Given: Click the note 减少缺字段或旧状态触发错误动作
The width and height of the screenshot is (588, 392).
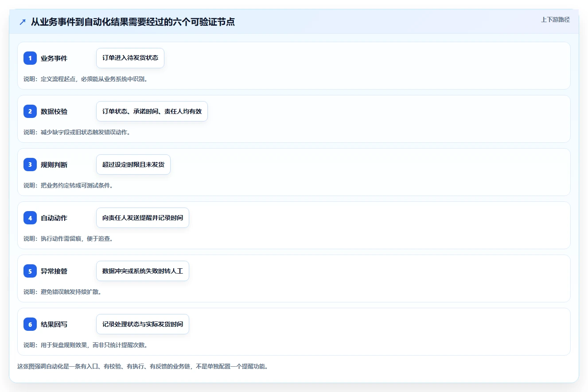Looking at the screenshot, I should click(77, 132).
